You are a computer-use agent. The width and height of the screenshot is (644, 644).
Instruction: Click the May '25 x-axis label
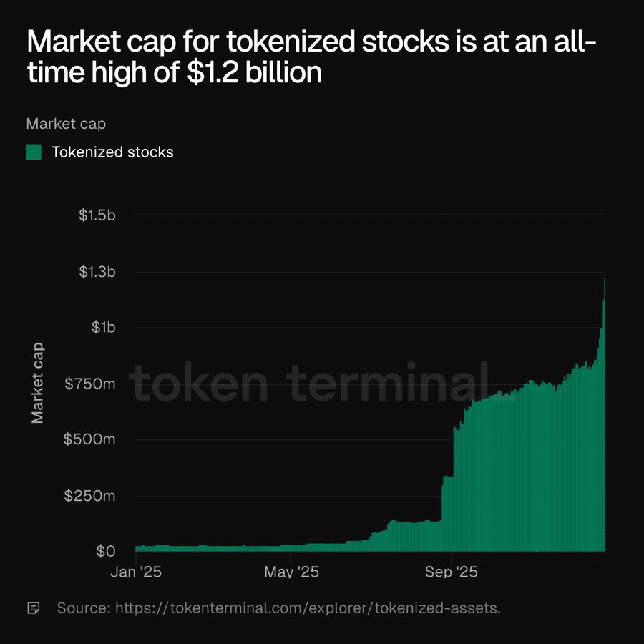coord(291,572)
